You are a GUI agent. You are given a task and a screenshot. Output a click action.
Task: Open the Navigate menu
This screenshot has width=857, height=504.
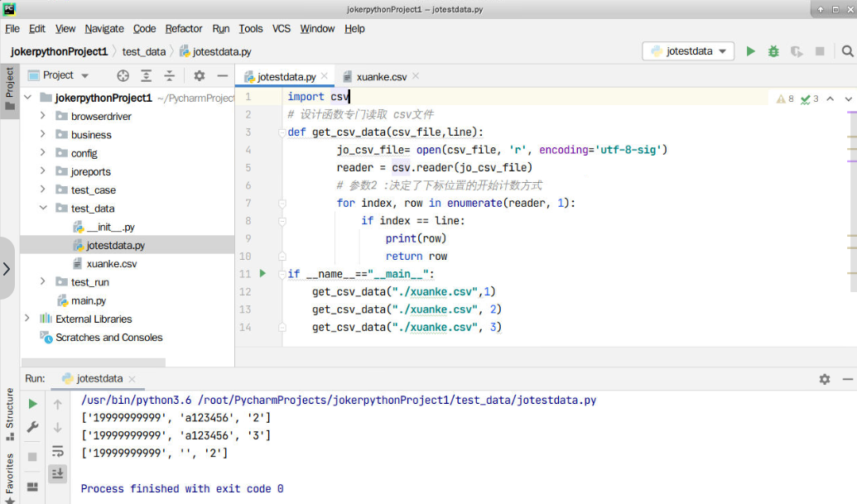(x=104, y=28)
